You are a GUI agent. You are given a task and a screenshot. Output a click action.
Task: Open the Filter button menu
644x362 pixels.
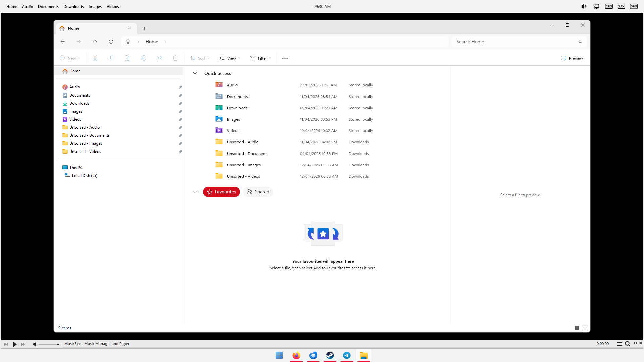pyautogui.click(x=261, y=58)
